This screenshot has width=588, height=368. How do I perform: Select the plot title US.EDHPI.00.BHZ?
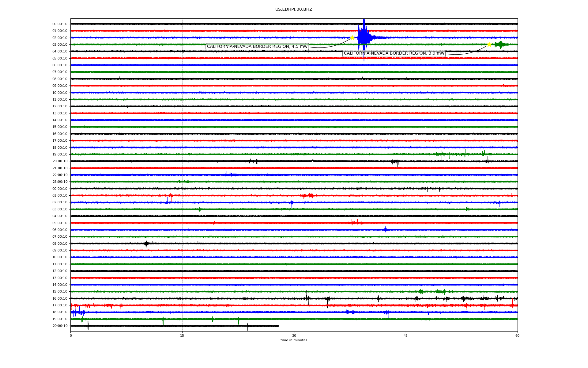pyautogui.click(x=294, y=10)
